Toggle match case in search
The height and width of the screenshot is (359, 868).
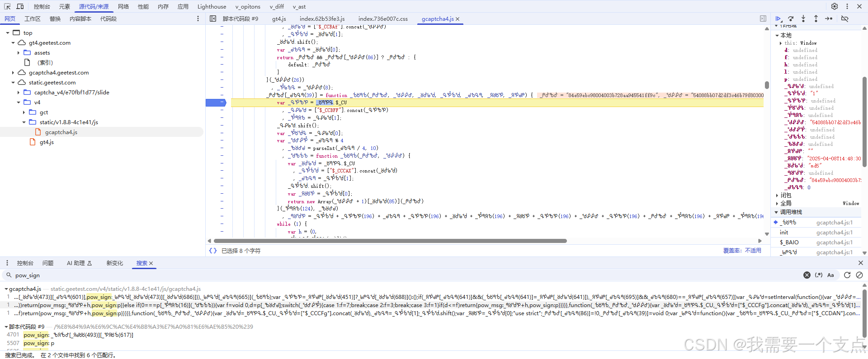click(830, 275)
